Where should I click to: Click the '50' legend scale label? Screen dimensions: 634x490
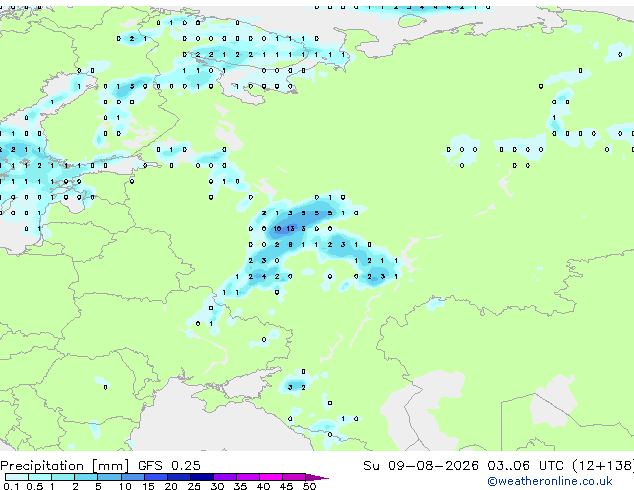tap(309, 486)
